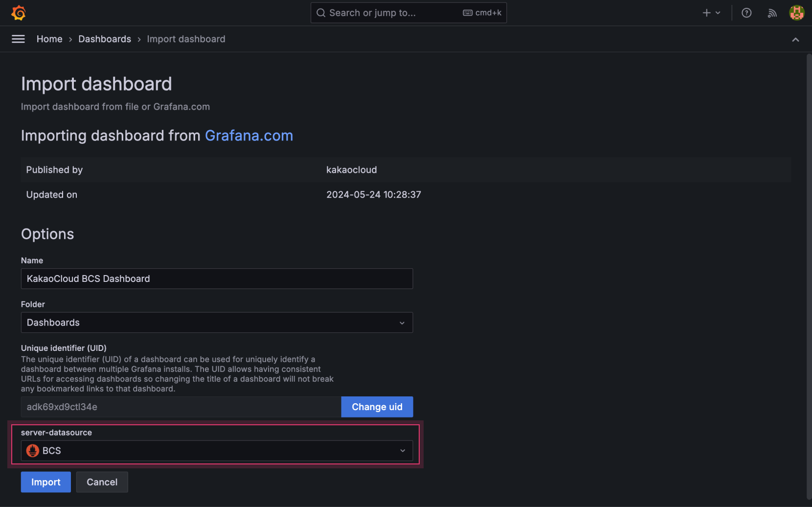Click the search magnifier icon
The image size is (812, 507).
click(321, 13)
